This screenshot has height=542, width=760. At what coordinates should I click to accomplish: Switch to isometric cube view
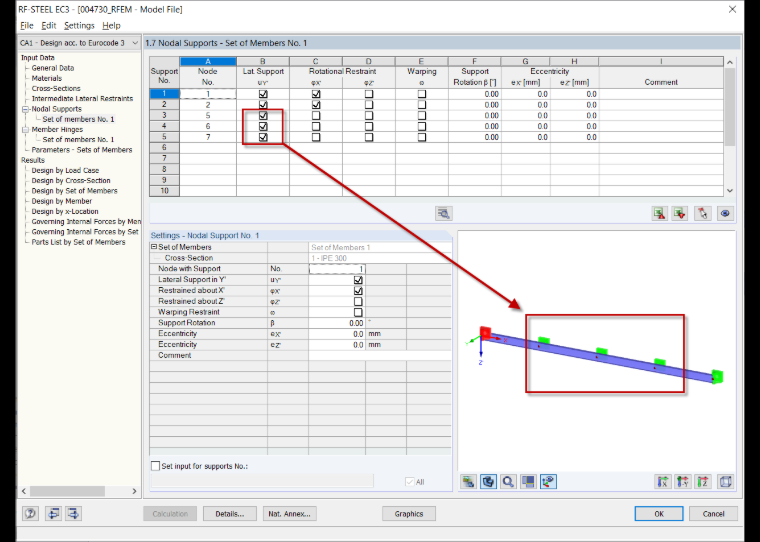[726, 481]
